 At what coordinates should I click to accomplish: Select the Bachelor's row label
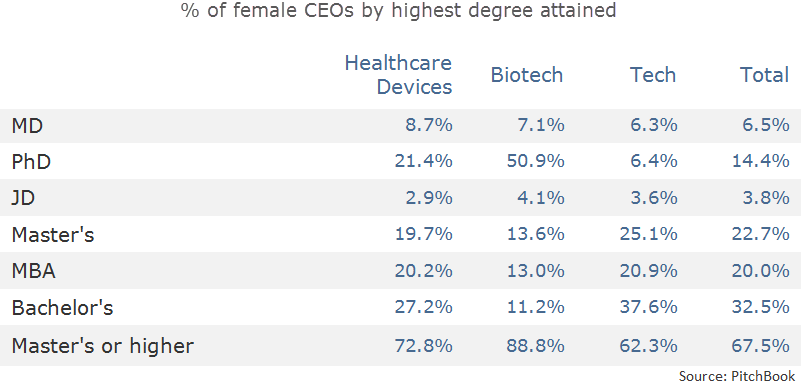pyautogui.click(x=62, y=308)
